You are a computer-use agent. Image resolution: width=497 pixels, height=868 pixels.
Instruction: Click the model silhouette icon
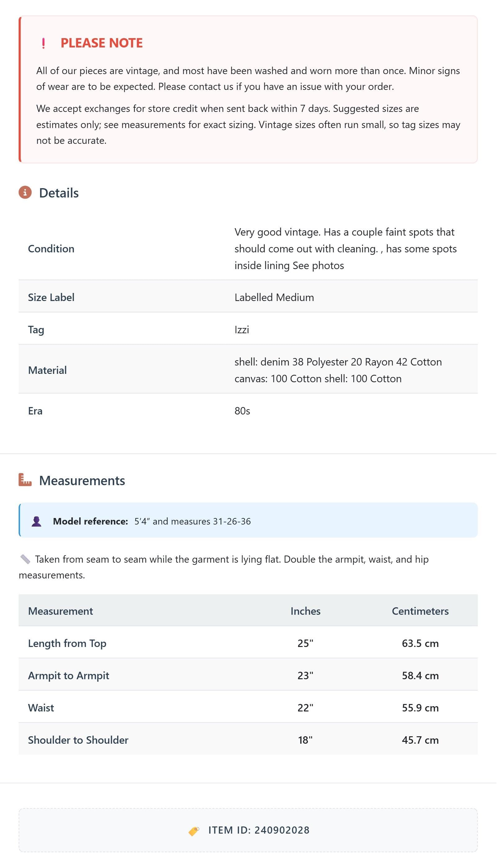click(x=37, y=522)
